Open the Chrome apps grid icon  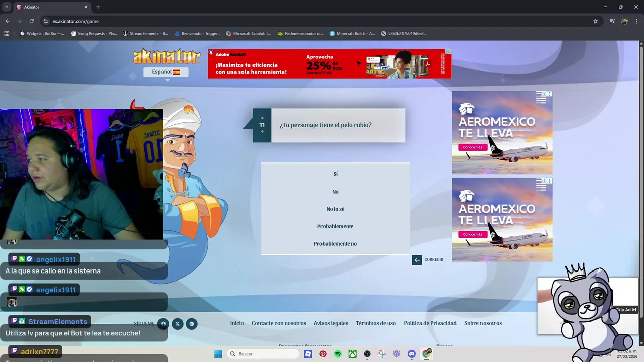[7, 34]
